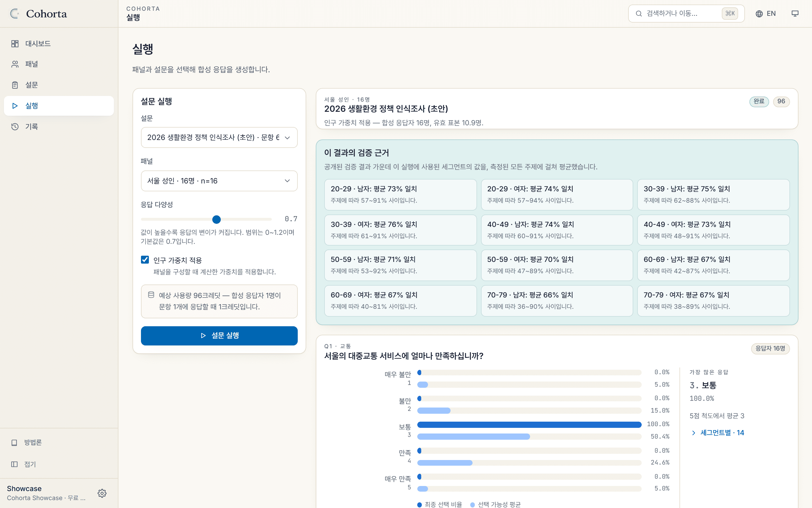Viewport: 812px width, 508px height.
Task: Click the 설문 clipboard icon
Action: [15, 85]
